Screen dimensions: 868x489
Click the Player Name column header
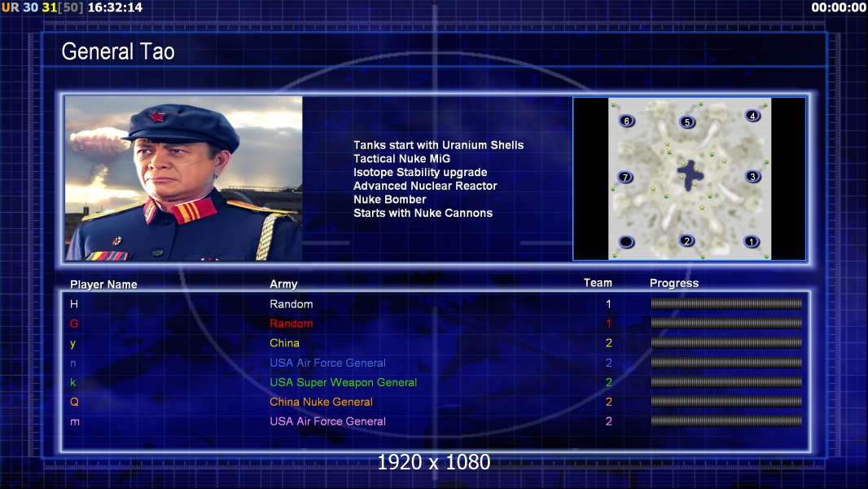pyautogui.click(x=103, y=284)
